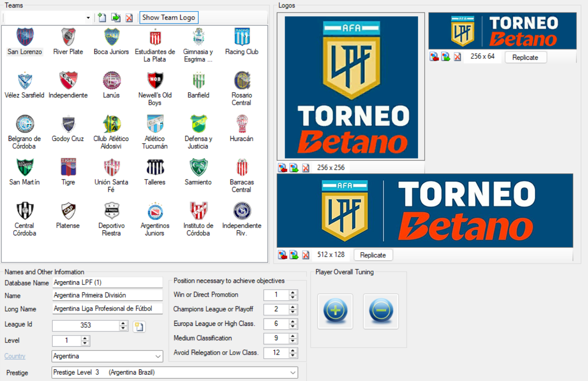Open the Country link label

[x=15, y=356]
